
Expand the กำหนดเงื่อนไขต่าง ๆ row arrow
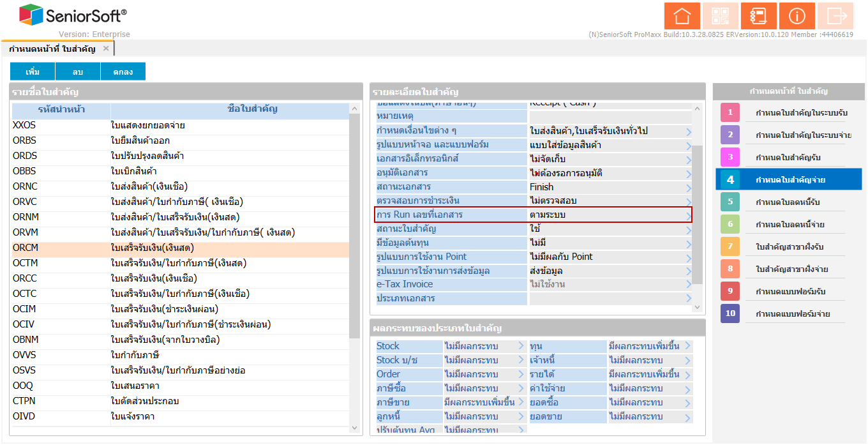click(x=689, y=131)
